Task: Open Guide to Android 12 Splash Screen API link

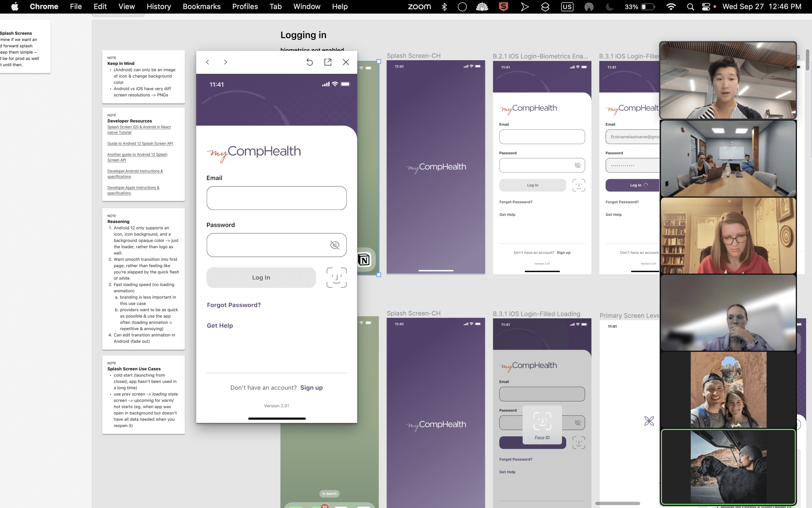Action: pos(140,143)
